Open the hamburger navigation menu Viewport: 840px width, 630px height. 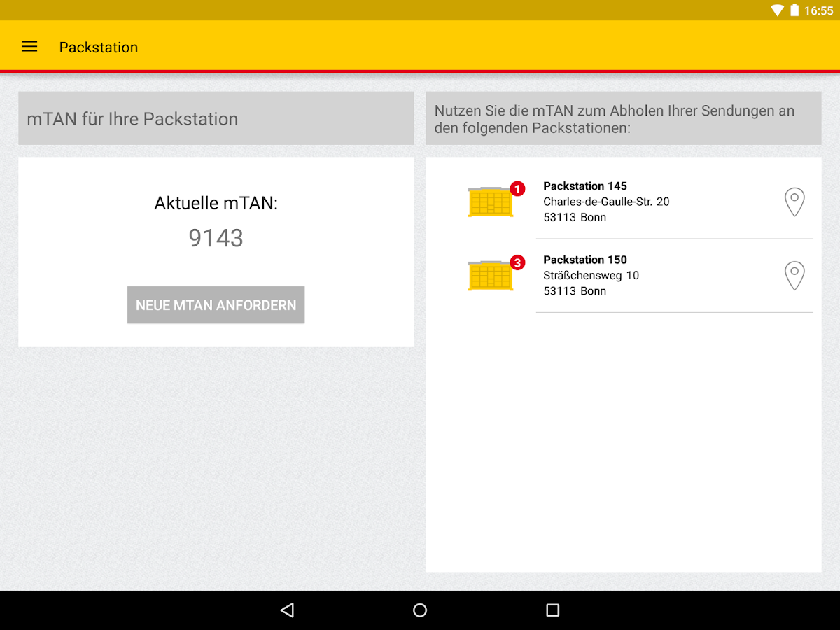click(x=29, y=47)
